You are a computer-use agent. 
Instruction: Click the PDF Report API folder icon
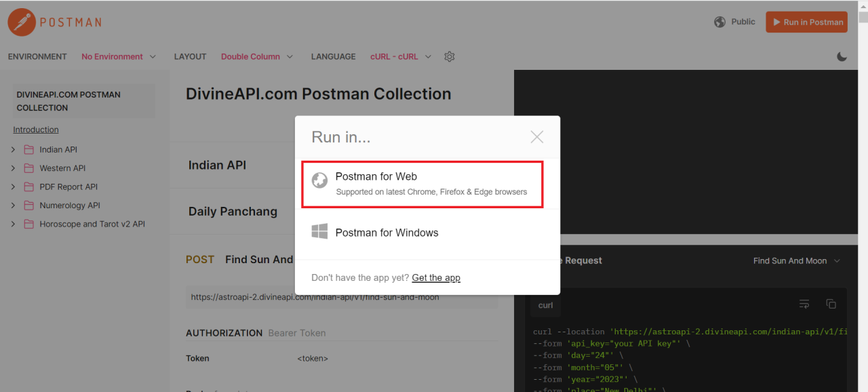click(x=28, y=187)
